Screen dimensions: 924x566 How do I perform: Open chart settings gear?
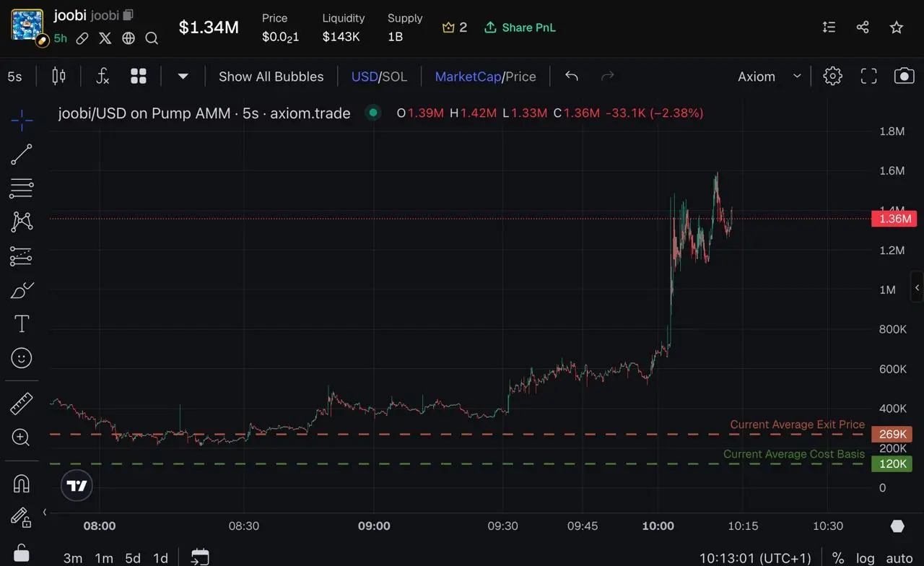(x=833, y=77)
